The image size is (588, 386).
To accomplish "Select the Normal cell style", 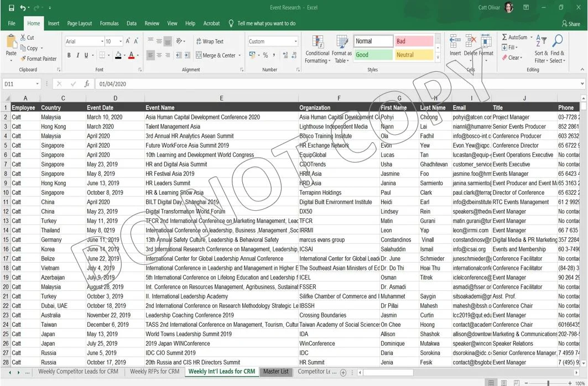I will pyautogui.click(x=373, y=41).
